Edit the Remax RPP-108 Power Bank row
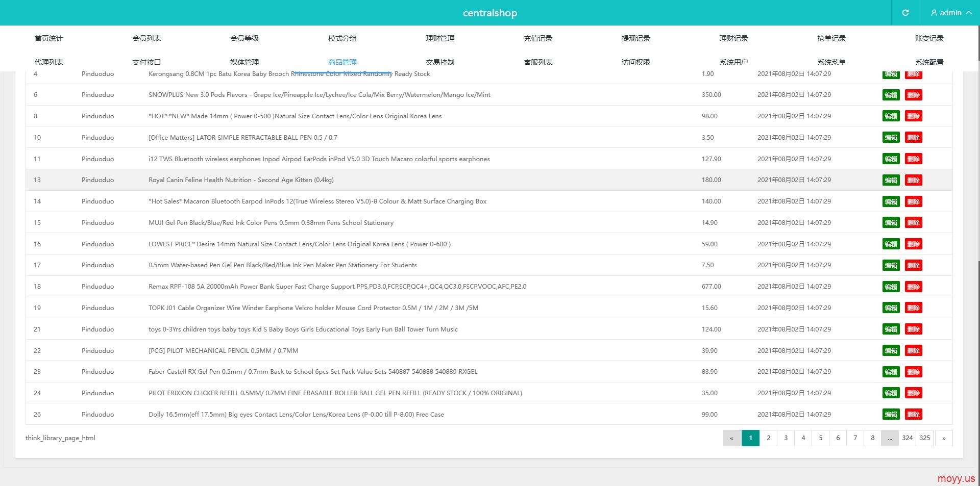 point(891,287)
